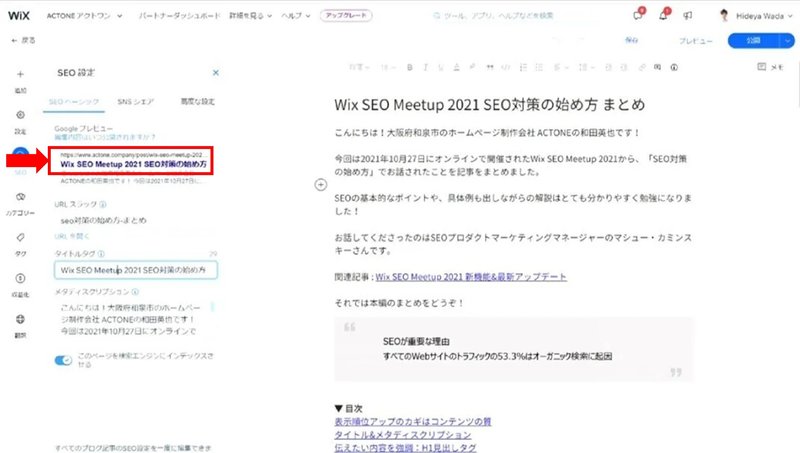Open the text alignment dropdown
The image size is (800, 453).
coord(561,67)
